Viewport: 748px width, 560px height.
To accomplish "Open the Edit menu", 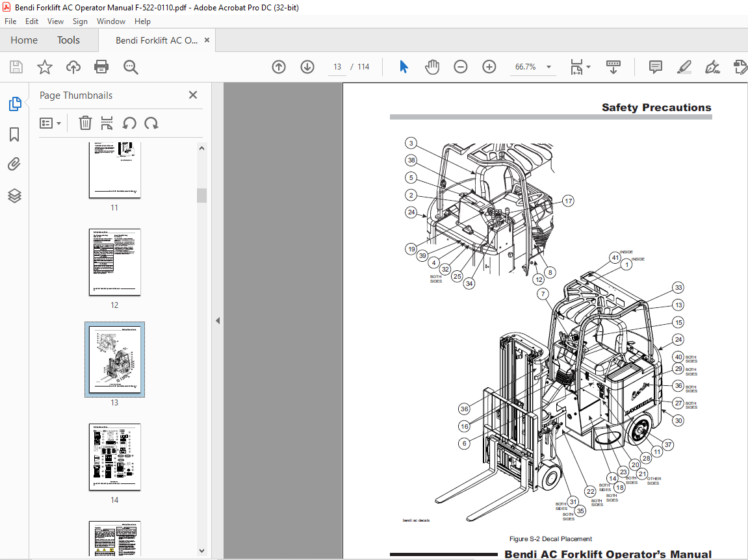I will 31,21.
